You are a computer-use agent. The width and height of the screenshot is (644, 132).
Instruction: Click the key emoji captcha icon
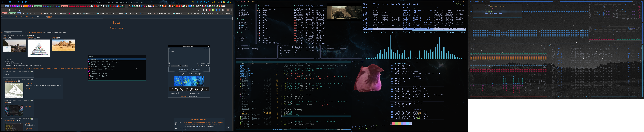pos(207,89)
